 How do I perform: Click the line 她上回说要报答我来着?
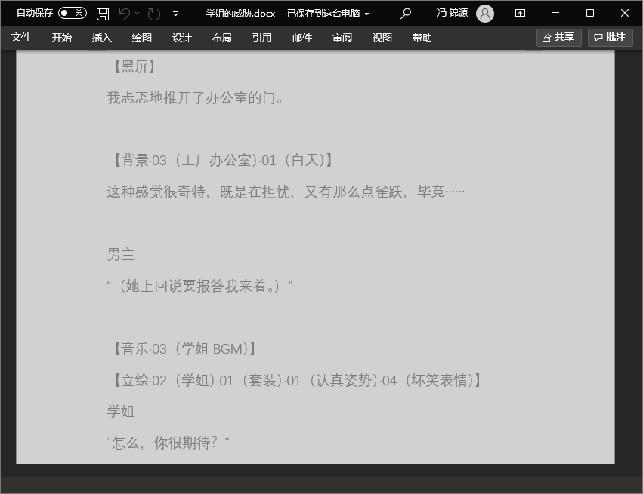tap(200, 286)
